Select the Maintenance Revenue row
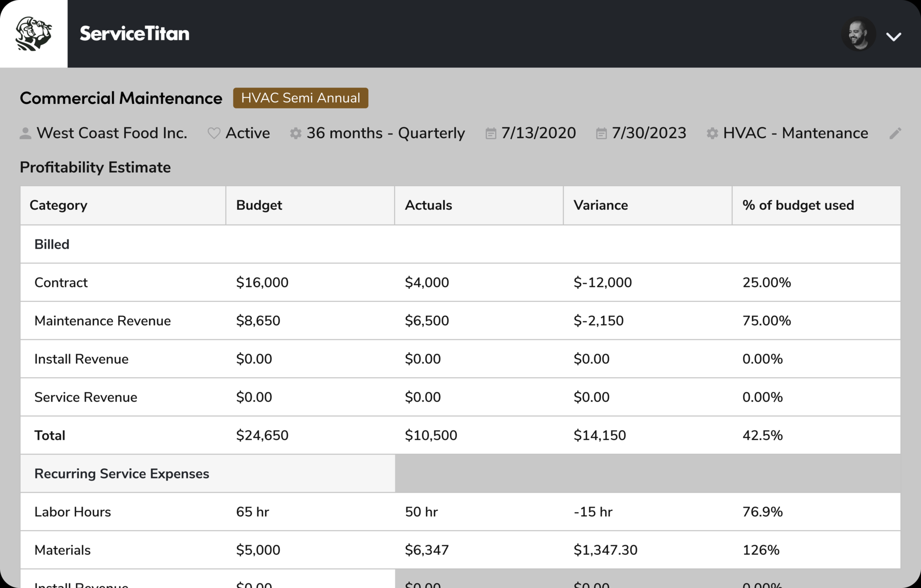This screenshot has width=921, height=588. point(461,320)
